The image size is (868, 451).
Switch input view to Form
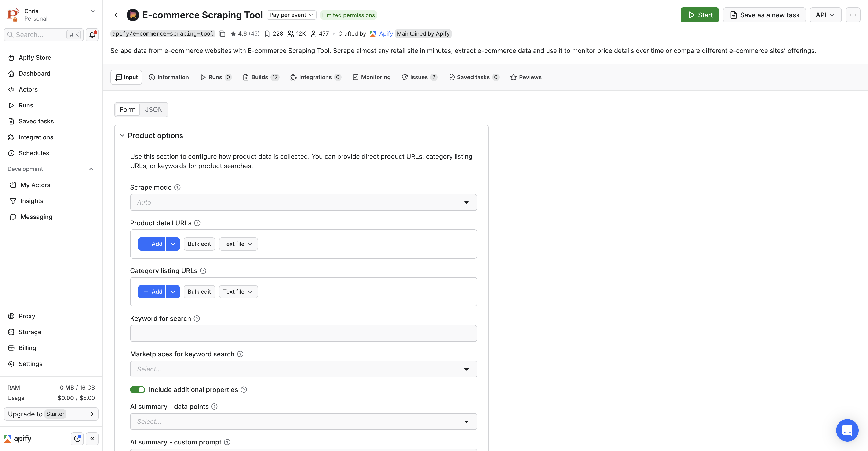(x=127, y=110)
